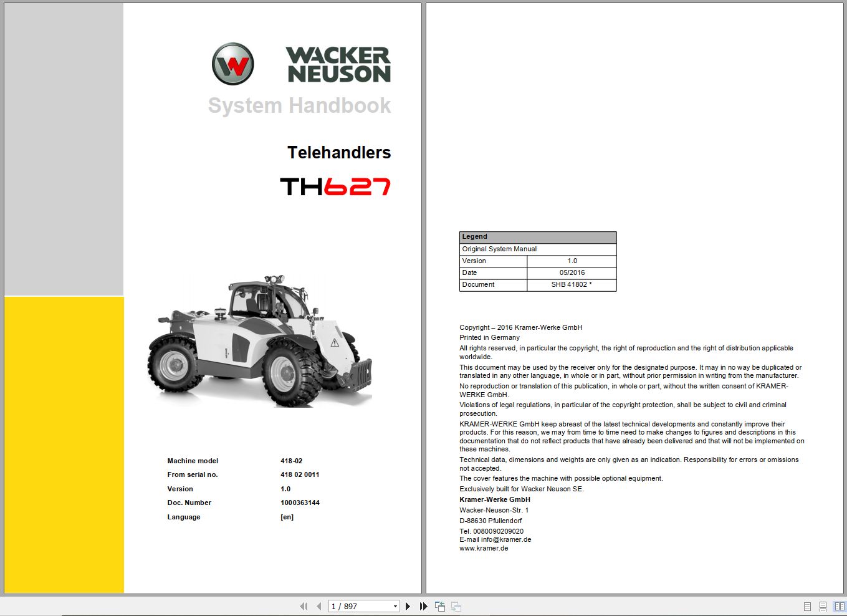Screen dimensions: 847x616
Task: Click the 'From serial no.' label
Action: click(193, 474)
